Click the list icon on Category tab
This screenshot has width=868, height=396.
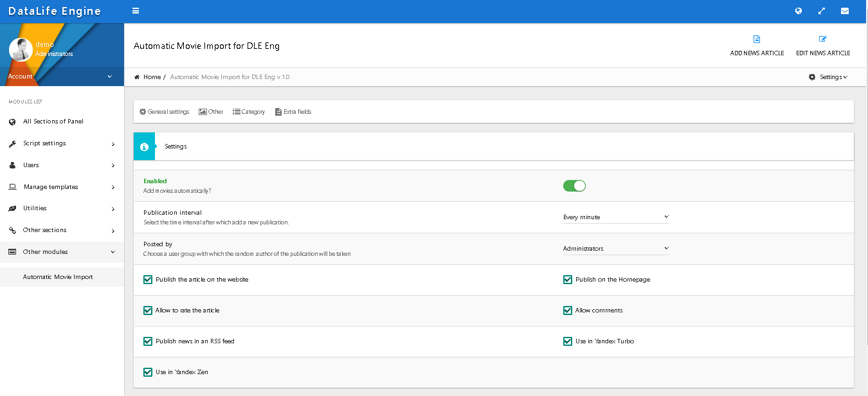point(237,111)
